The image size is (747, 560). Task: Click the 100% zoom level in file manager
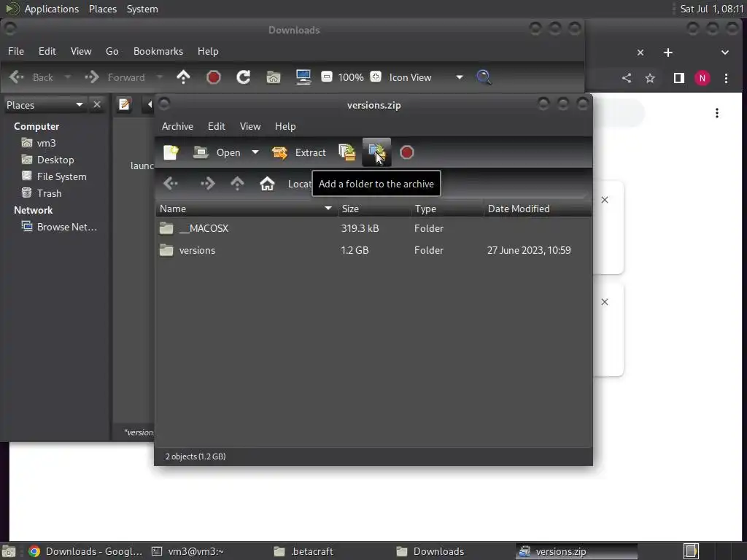tap(351, 77)
